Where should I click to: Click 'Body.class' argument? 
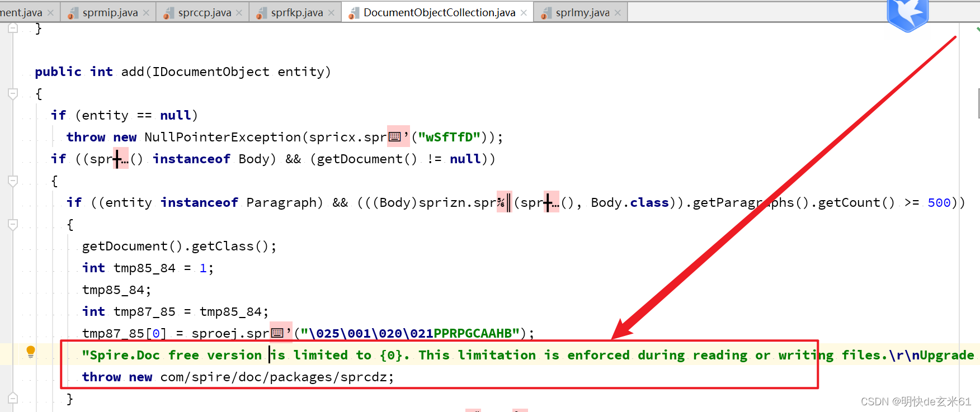pyautogui.click(x=630, y=202)
